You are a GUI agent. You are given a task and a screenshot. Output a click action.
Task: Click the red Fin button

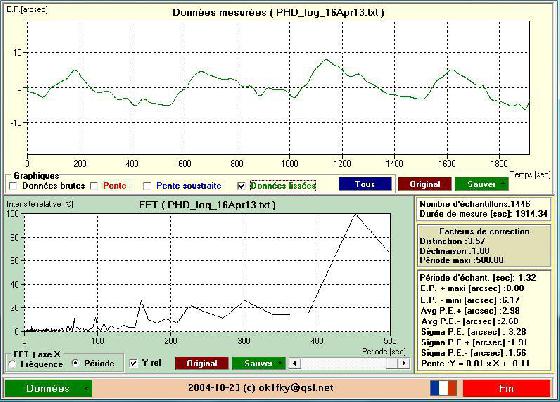506,388
